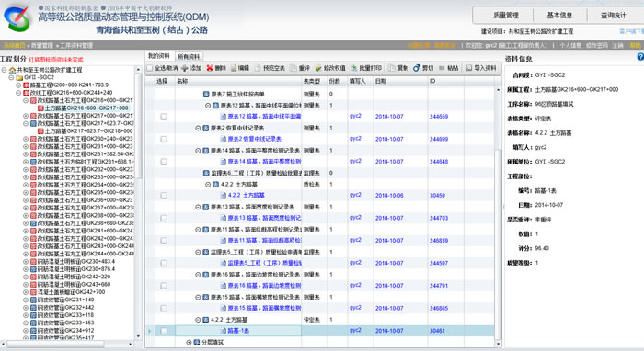This screenshot has height=351, width=644.
Task: Click the 剪切 (cut) toolbar icon
Action: [x=417, y=68]
